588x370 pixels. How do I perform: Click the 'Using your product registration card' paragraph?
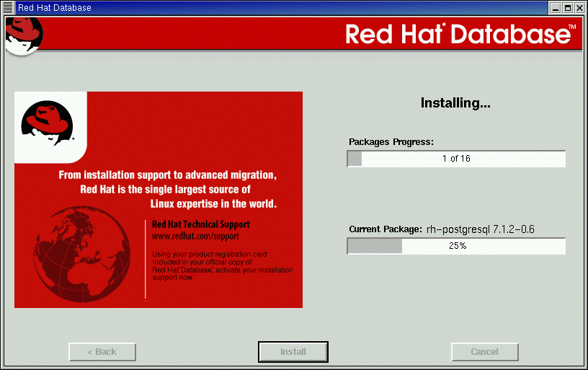[223, 265]
